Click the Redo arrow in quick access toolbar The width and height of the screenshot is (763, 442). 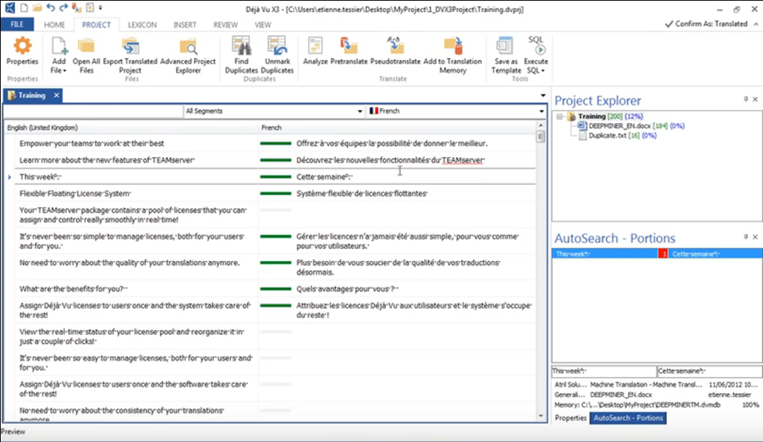pyautogui.click(x=63, y=8)
